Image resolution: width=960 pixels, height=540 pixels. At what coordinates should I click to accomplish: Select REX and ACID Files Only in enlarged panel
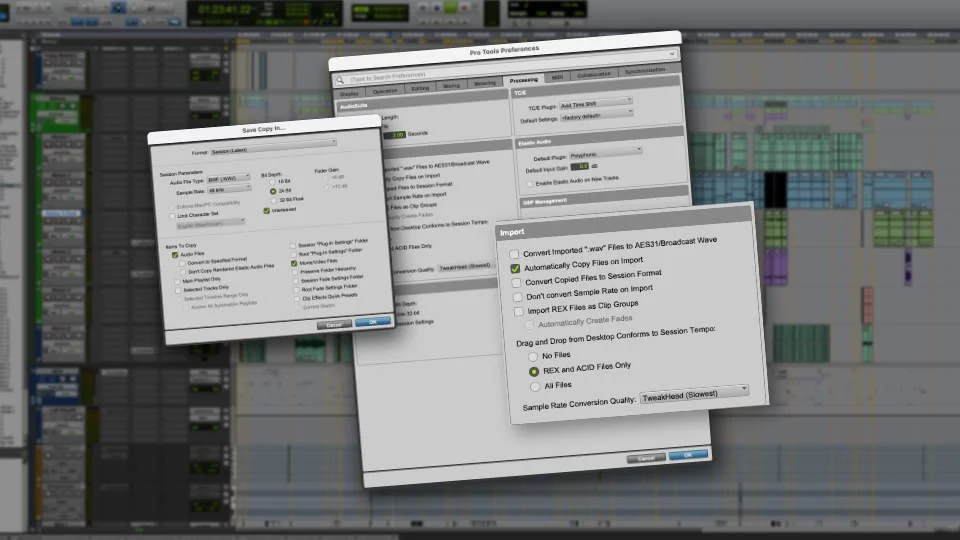coord(534,372)
